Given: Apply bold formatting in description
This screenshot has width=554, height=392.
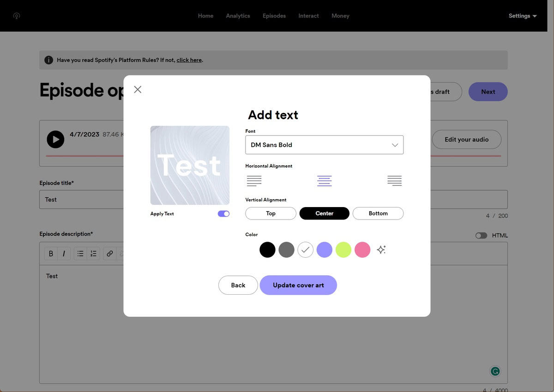Looking at the screenshot, I should coord(51,253).
